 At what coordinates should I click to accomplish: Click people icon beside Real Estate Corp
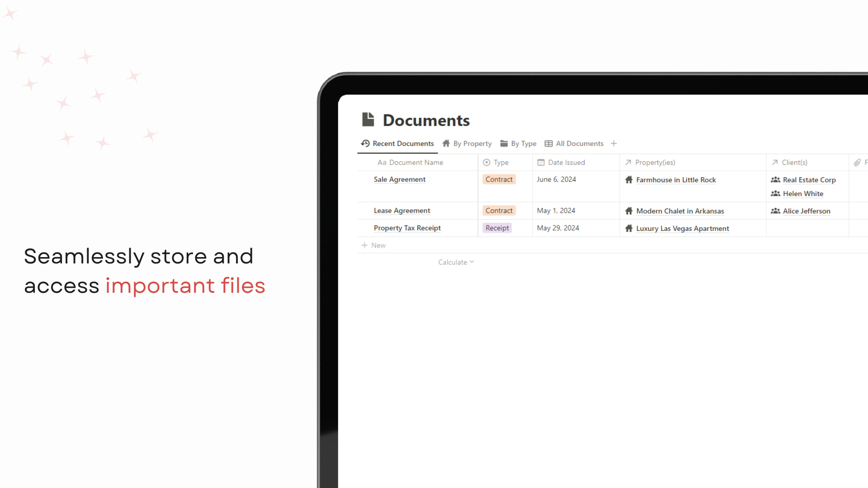coord(775,180)
